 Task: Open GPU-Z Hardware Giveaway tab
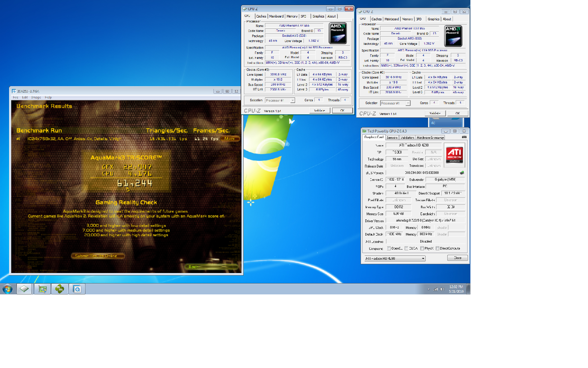click(430, 138)
